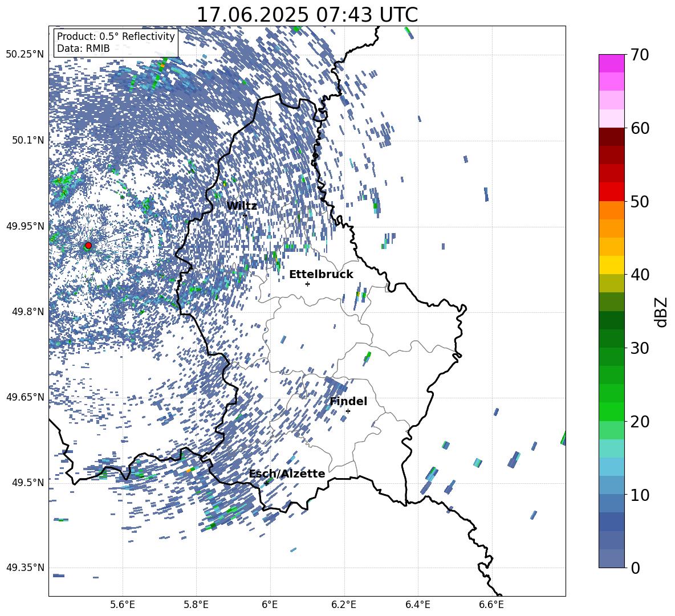Click the 49.65°N latitude label

[x=25, y=397]
